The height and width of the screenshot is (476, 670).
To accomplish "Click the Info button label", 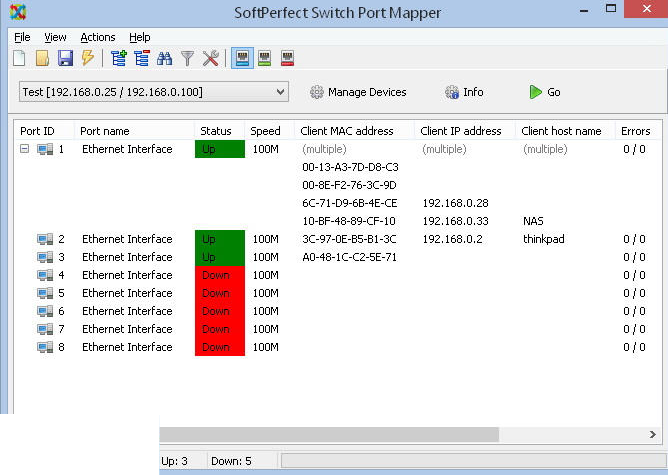I will click(473, 92).
